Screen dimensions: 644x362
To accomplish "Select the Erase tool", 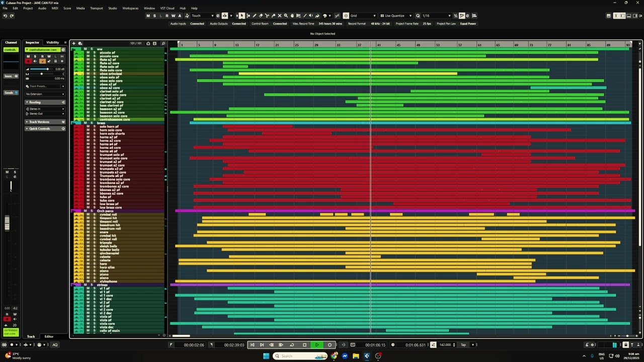I will [x=261, y=16].
